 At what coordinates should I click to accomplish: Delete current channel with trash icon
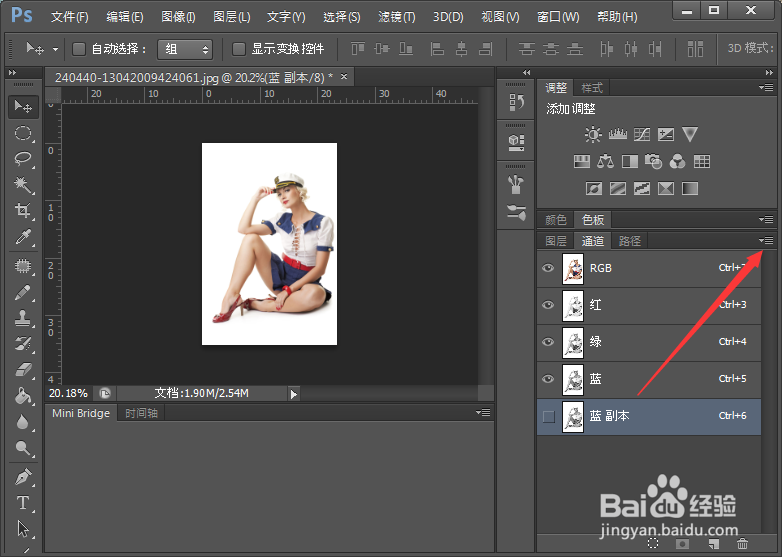pos(742,543)
